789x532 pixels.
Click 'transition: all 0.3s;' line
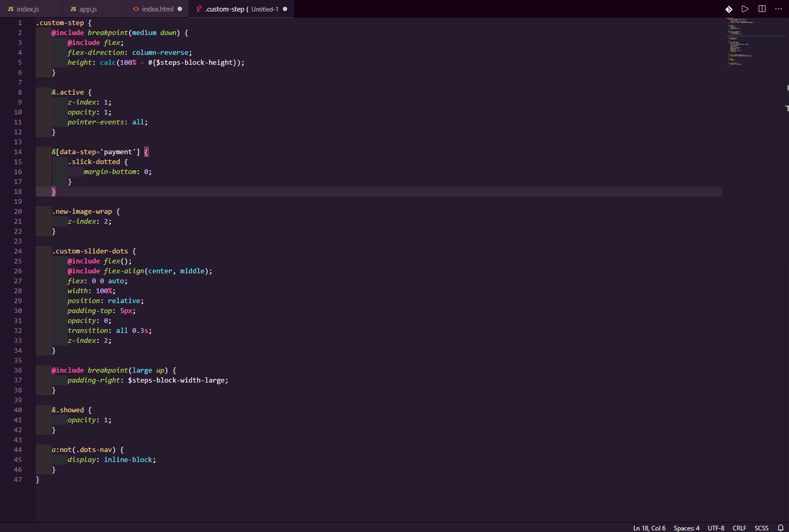click(x=110, y=330)
